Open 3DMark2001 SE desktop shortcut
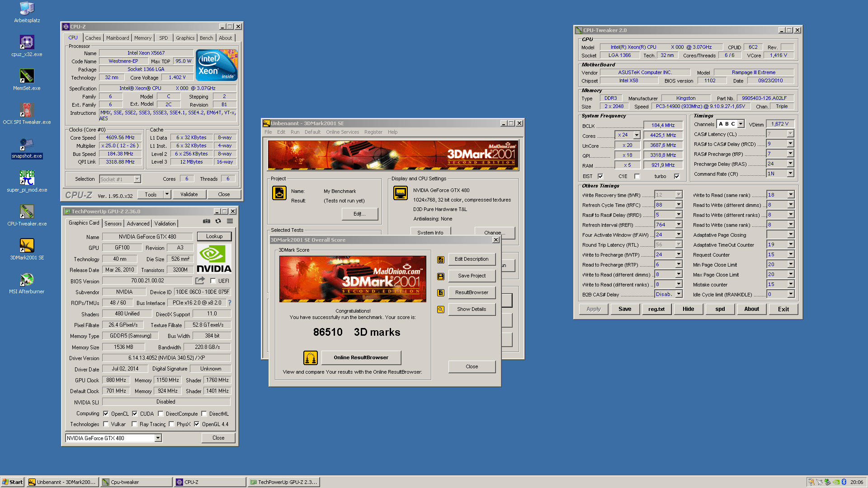This screenshot has height=488, width=868. (27, 249)
